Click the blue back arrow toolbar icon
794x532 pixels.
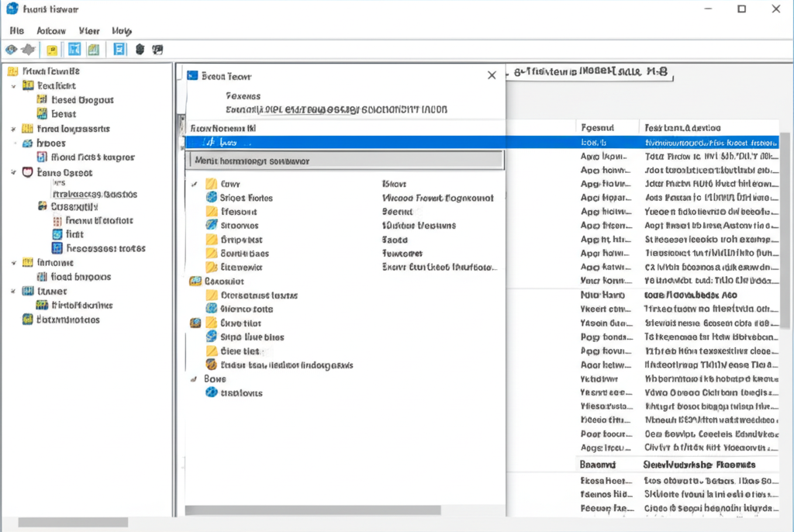[11, 50]
